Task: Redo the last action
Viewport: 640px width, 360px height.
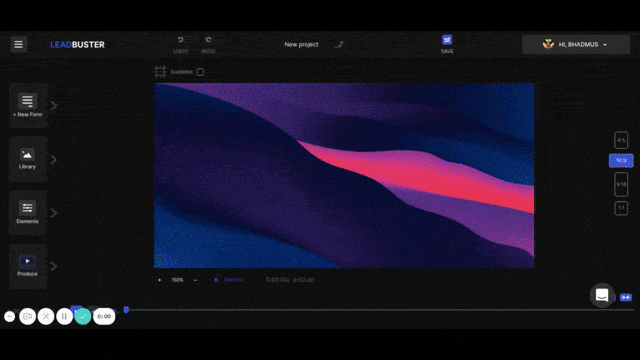Action: tap(209, 44)
